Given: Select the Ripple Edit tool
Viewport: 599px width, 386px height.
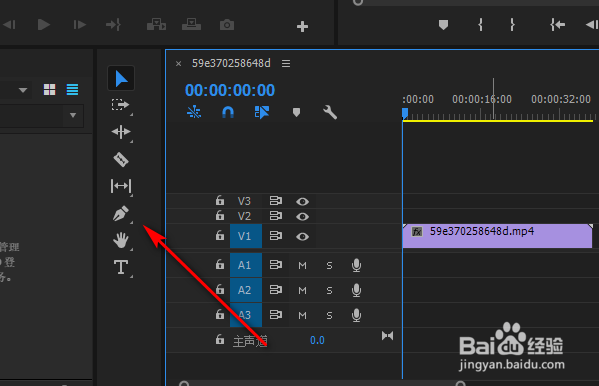Looking at the screenshot, I should tap(121, 132).
